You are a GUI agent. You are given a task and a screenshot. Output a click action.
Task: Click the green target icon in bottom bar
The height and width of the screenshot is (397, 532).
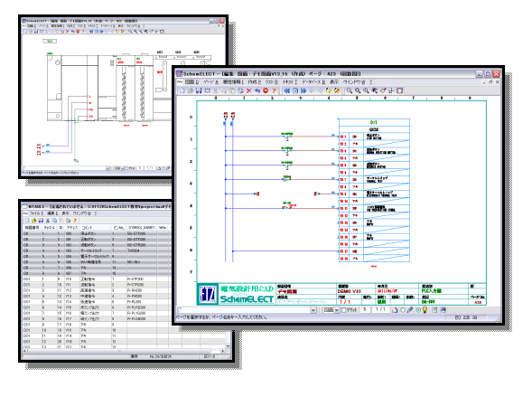point(418,309)
